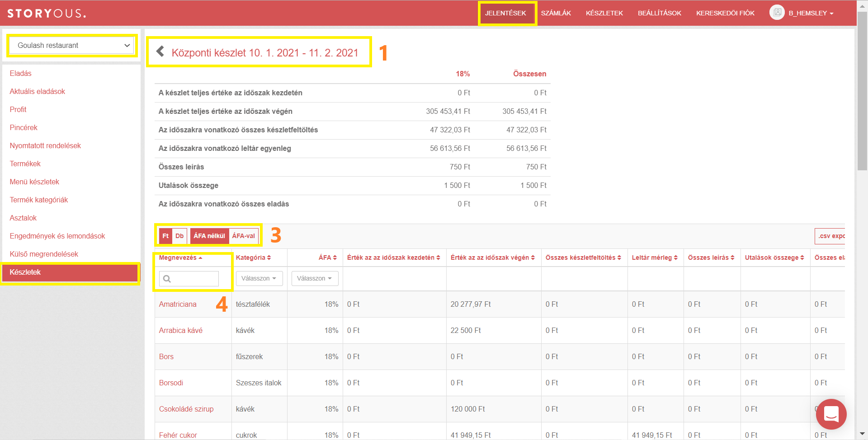Open the chat bubble widget
Image resolution: width=868 pixels, height=440 pixels.
pos(831,414)
